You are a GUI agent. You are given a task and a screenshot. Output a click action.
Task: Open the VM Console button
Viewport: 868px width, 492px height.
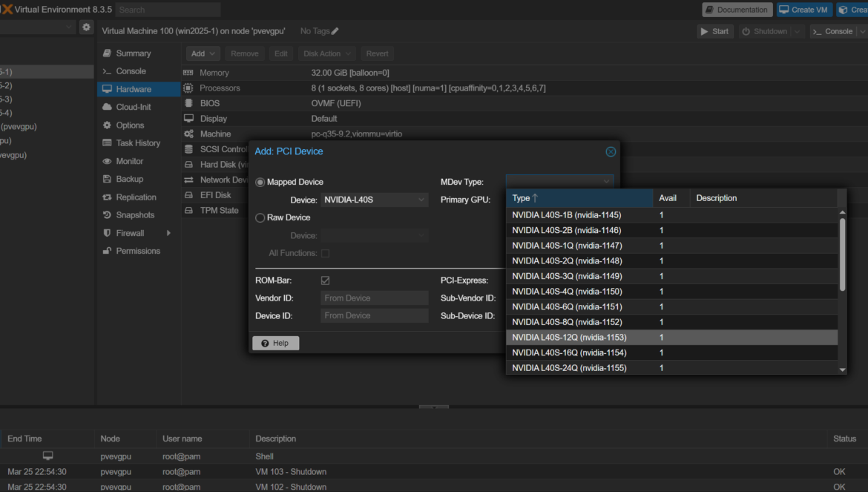click(x=833, y=32)
